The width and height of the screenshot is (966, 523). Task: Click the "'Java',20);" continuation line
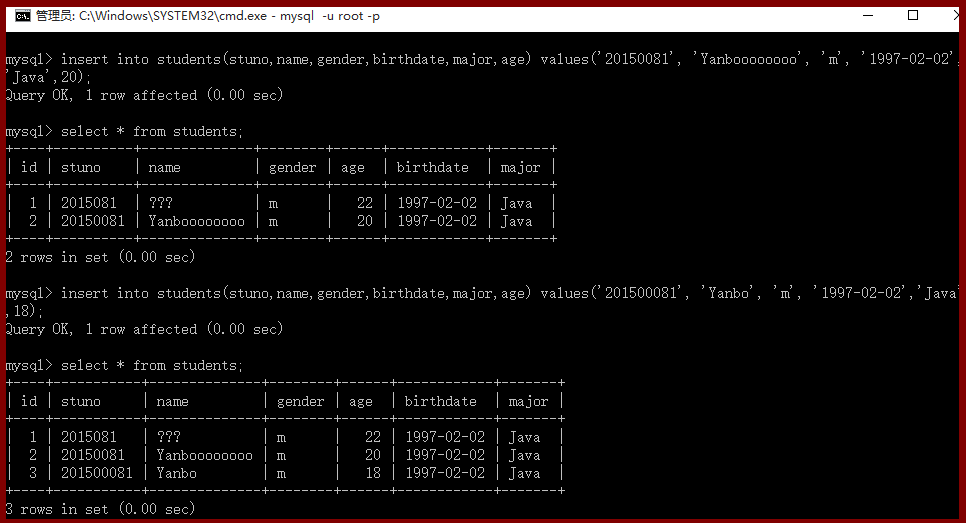[48, 77]
